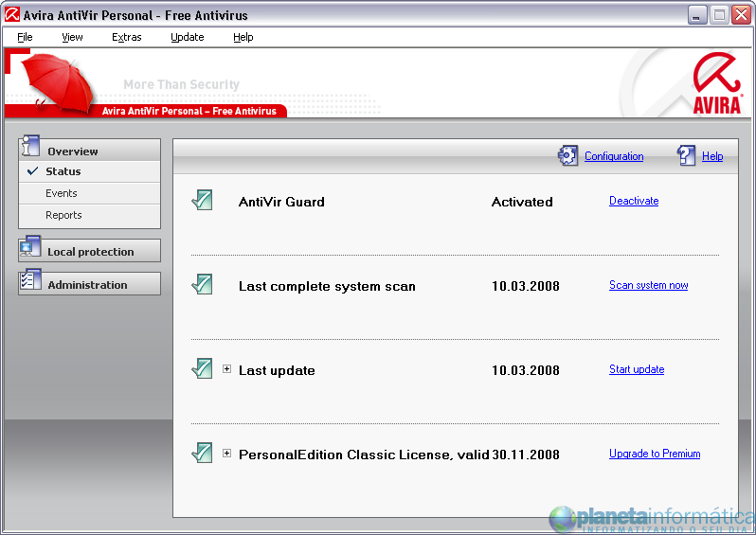Screen dimensions: 756x535
Task: Click the Local protection computer icon
Action: 30,247
